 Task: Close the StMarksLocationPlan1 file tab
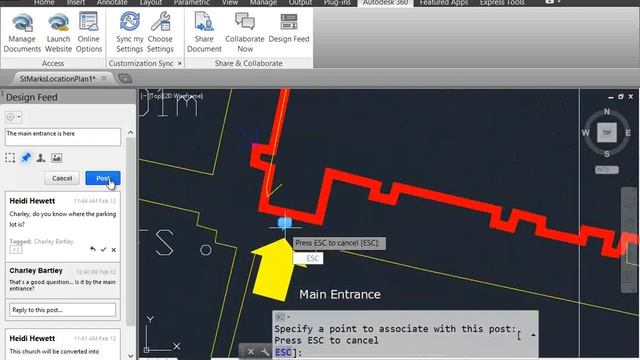104,78
